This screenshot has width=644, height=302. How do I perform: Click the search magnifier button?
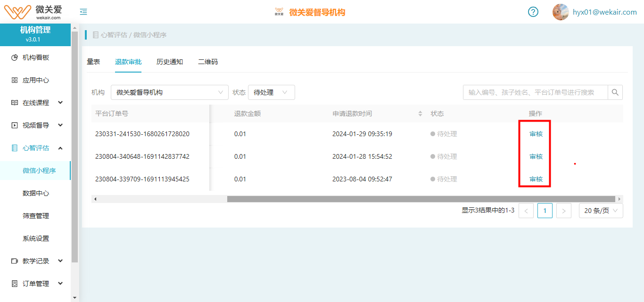[x=615, y=92]
